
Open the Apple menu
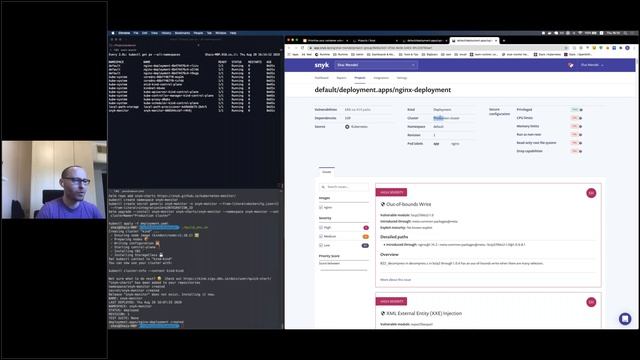[x=113, y=33]
